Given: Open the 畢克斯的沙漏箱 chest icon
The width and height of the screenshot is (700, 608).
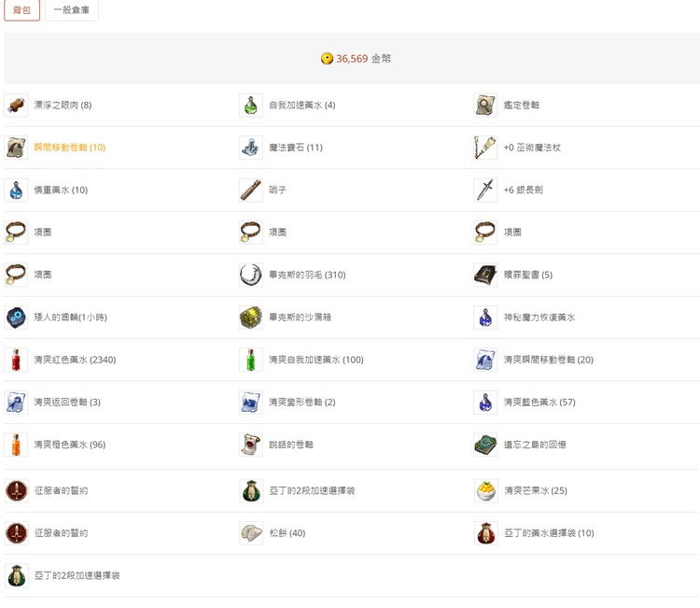Looking at the screenshot, I should pos(251,318).
